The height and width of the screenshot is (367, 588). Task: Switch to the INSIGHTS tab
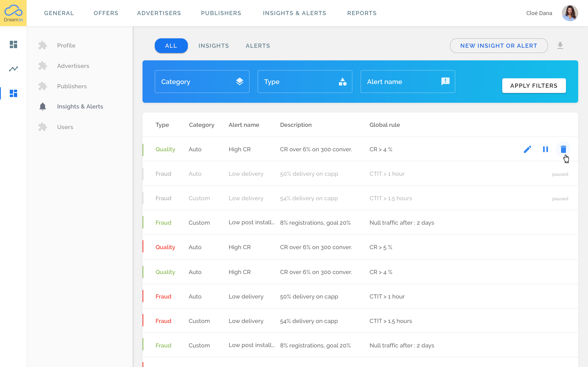click(214, 46)
